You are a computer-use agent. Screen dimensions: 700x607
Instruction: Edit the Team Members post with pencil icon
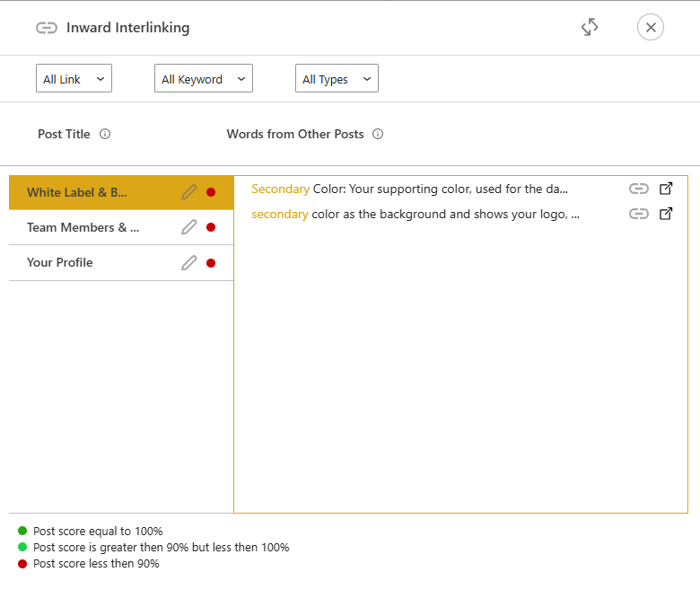point(188,227)
